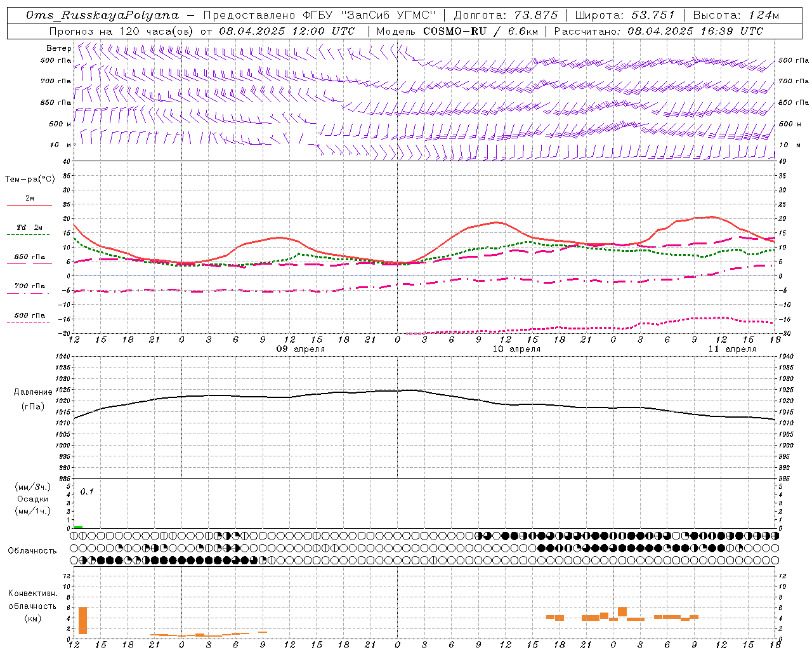Click the (км) unit under convective cloud label
The height and width of the screenshot is (650, 812).
click(33, 618)
